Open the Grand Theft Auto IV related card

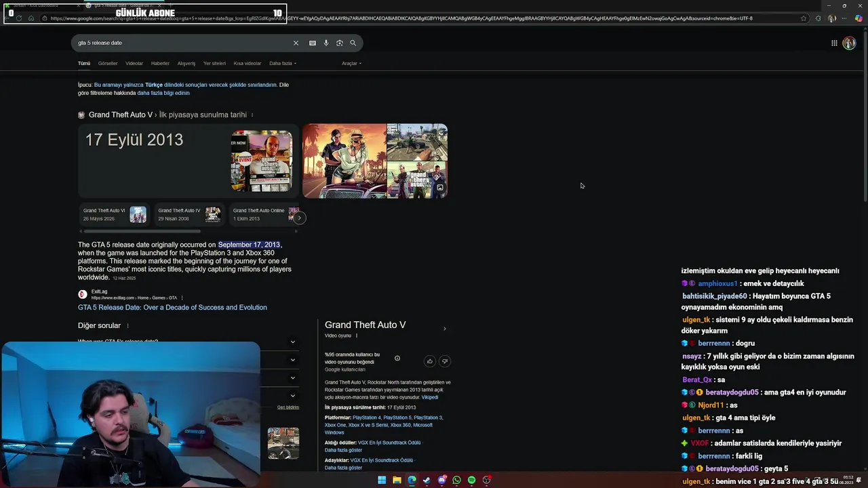pyautogui.click(x=189, y=215)
